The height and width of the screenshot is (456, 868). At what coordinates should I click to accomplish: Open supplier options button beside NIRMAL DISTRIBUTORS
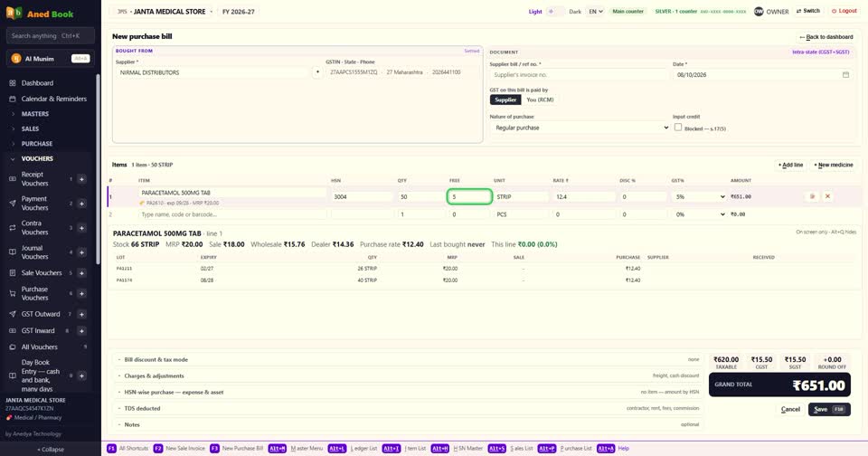pyautogui.click(x=317, y=72)
